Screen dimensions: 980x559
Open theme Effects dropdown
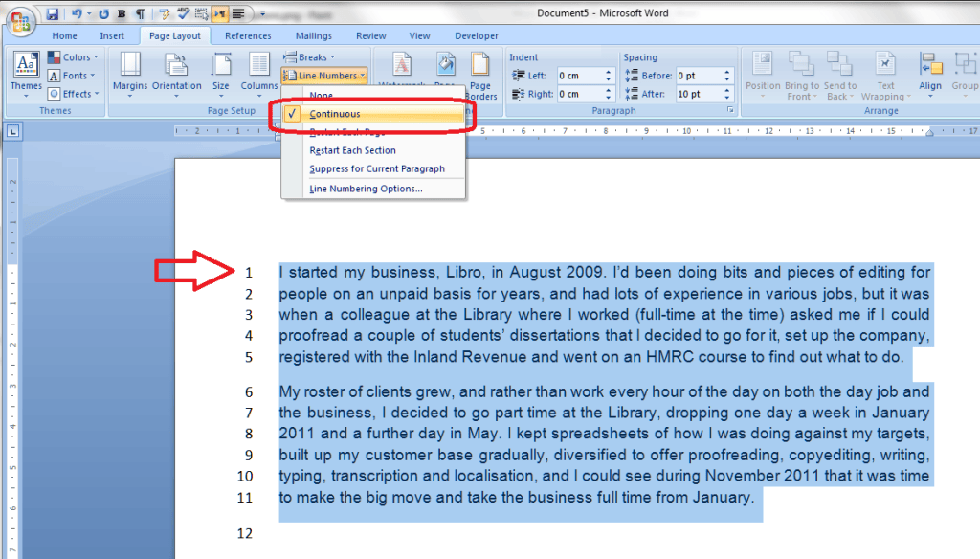coord(74,94)
